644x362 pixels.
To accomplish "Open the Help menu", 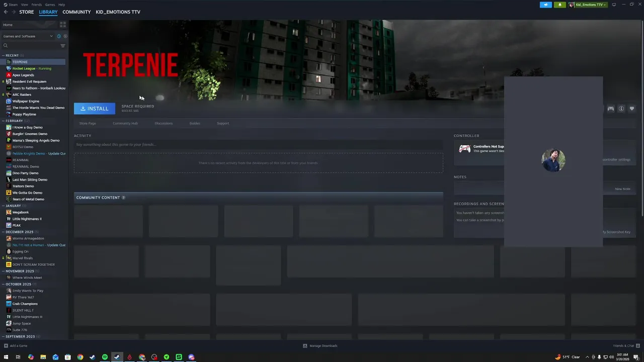I will pyautogui.click(x=61, y=5).
